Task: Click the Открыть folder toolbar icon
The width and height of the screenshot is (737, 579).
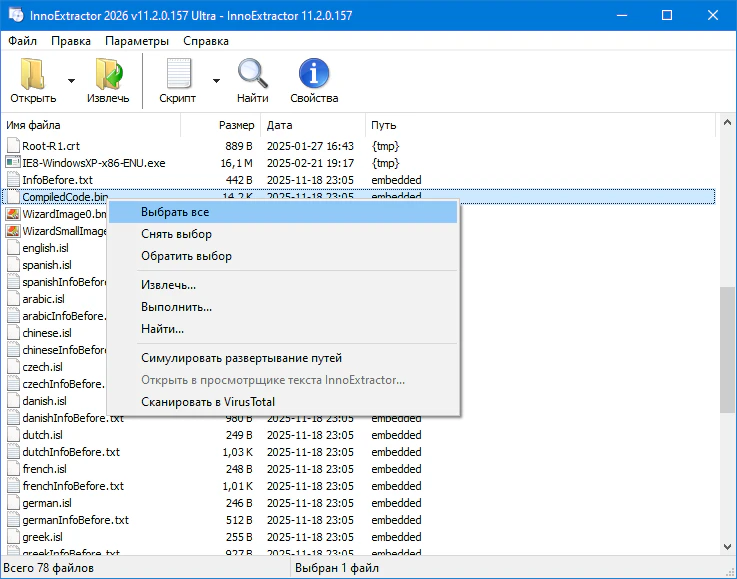Action: tap(33, 74)
